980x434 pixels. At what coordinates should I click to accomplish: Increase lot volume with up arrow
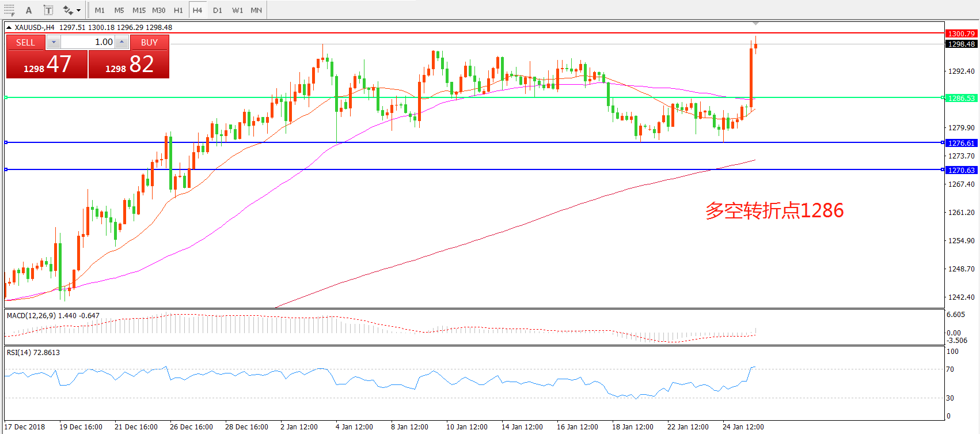[122, 42]
